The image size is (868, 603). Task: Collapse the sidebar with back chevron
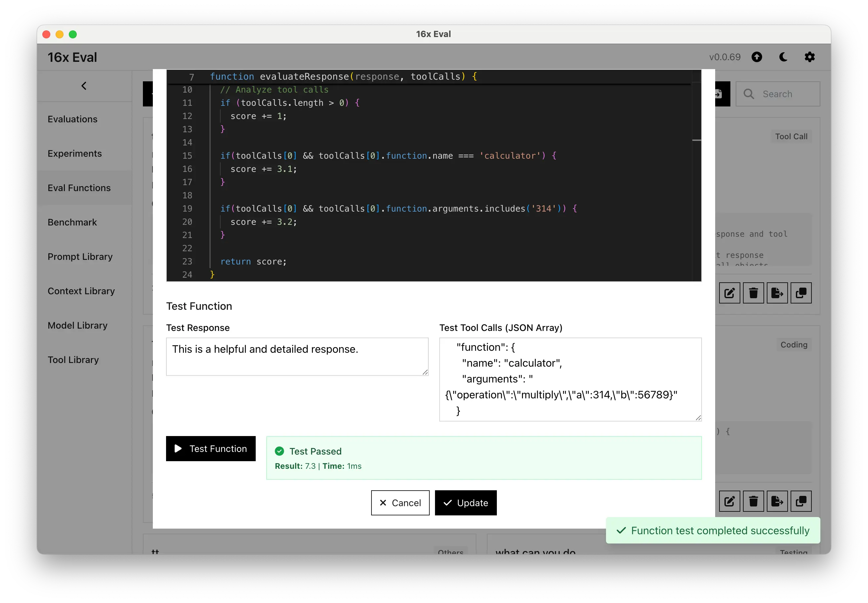tap(84, 86)
